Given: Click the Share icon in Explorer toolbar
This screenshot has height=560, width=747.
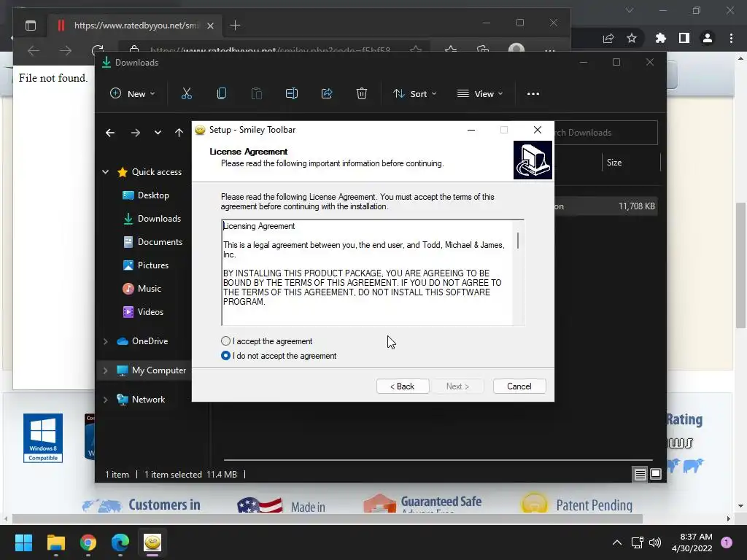Looking at the screenshot, I should (x=327, y=94).
